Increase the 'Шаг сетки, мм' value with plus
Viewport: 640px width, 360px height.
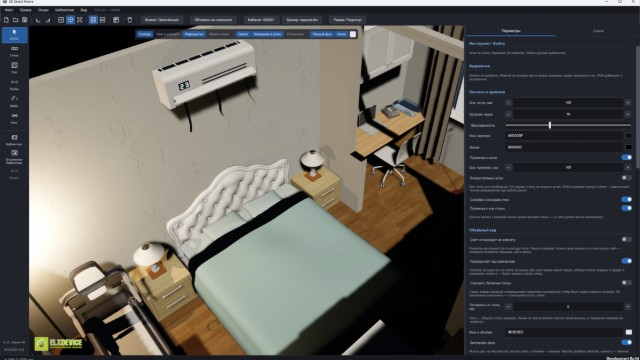(x=628, y=102)
